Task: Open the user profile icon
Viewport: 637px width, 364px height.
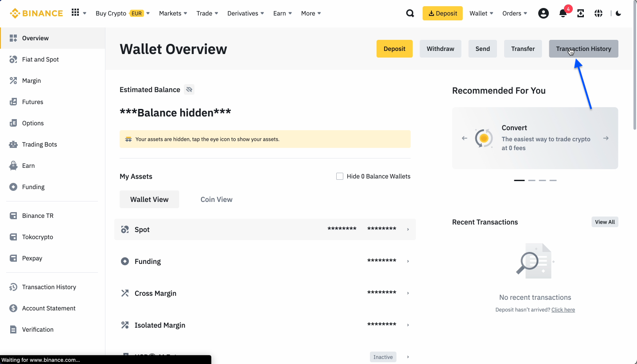Action: (543, 13)
